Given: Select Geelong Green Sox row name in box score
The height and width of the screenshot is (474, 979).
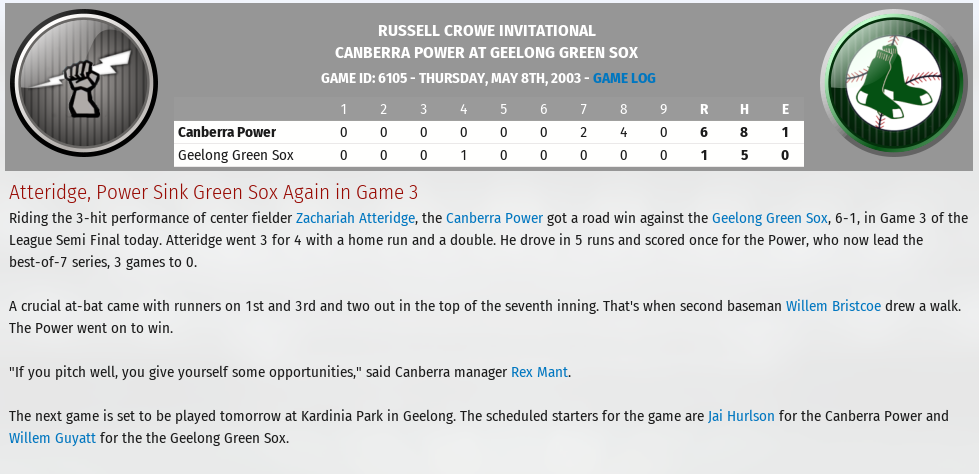Looking at the screenshot, I should [x=236, y=155].
